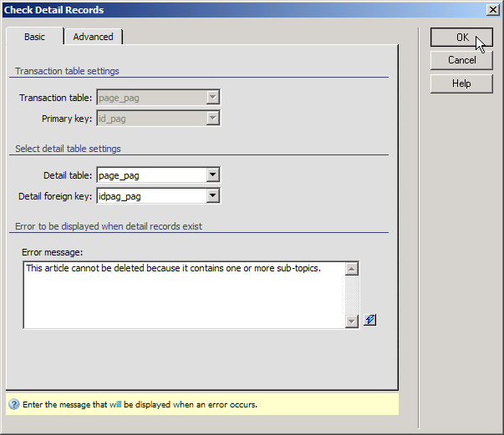Click the error message scrollbar track
The image size is (504, 435).
(x=352, y=295)
